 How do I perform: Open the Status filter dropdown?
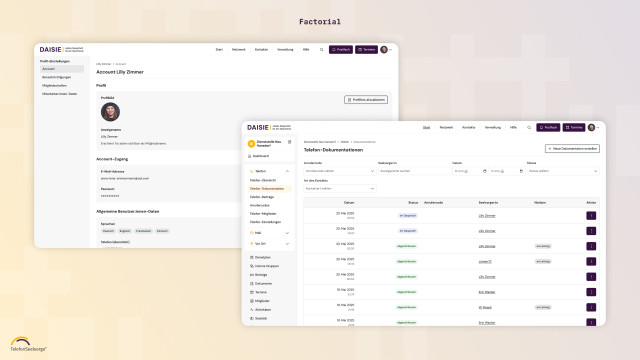point(563,171)
